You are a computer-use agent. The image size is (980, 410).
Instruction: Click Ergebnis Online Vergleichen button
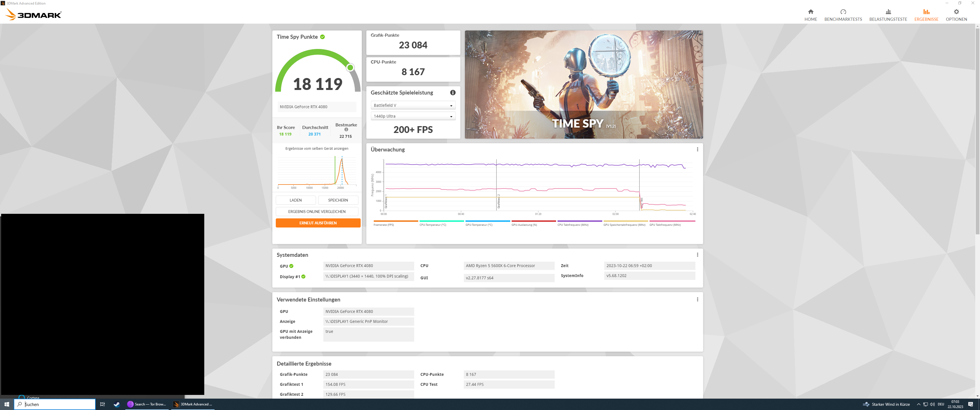click(317, 212)
